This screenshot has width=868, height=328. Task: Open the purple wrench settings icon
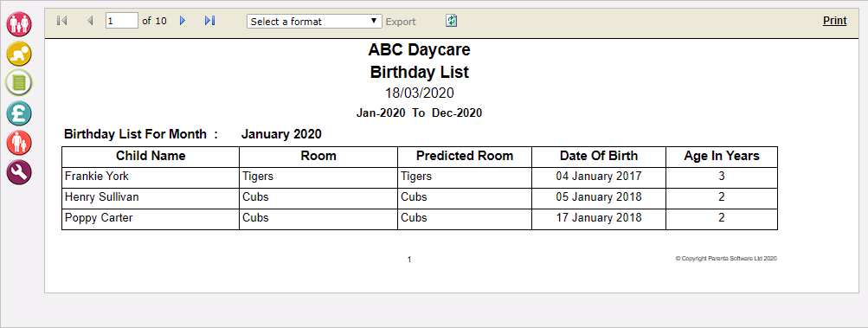tap(19, 172)
